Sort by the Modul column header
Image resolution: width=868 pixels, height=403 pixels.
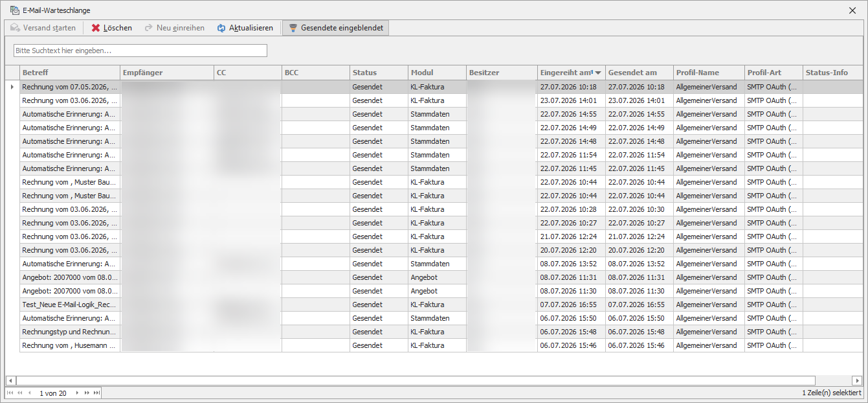[437, 73]
